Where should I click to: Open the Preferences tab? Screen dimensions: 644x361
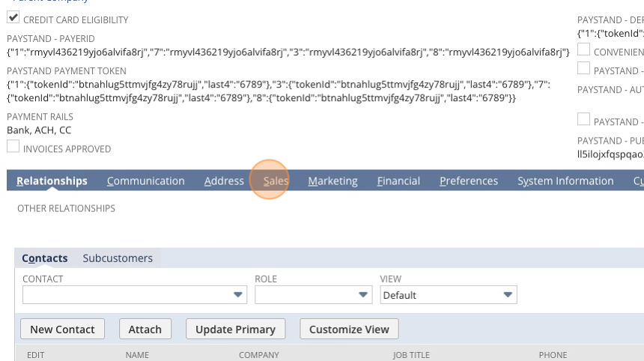click(469, 180)
